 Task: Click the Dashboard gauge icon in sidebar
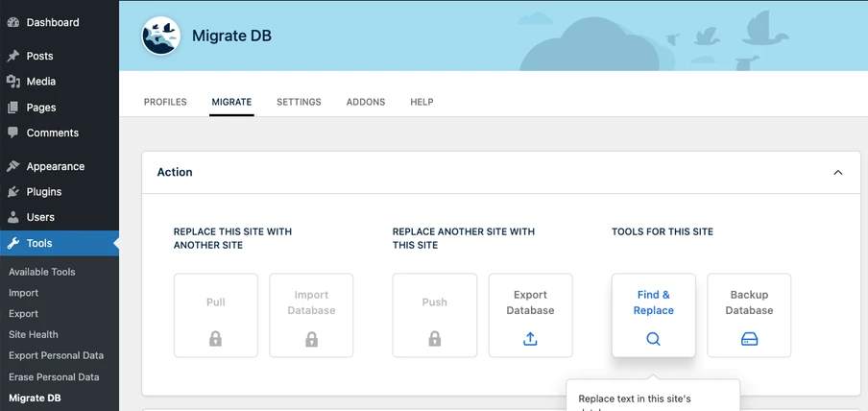tap(12, 23)
